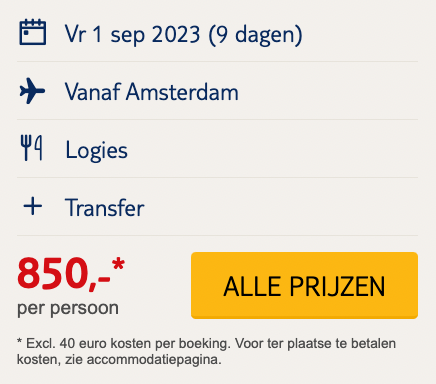Viewport: 436px width, 384px height.
Task: Click the asterisk next to the price
Action: point(118,265)
